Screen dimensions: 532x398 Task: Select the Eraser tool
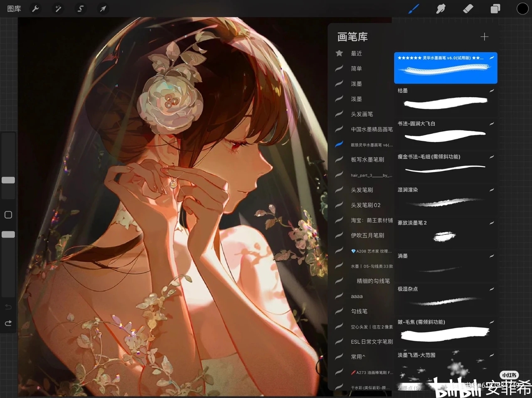[x=468, y=8]
